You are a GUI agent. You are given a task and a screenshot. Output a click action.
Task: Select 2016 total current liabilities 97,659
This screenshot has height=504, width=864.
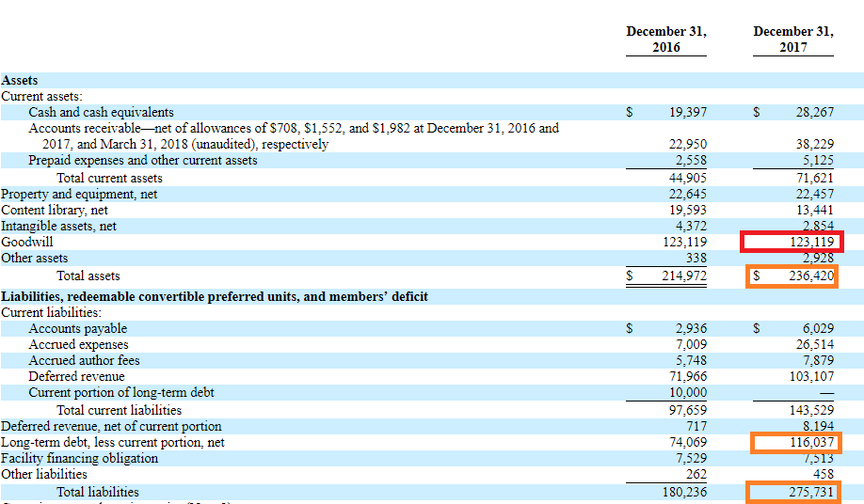click(x=688, y=411)
